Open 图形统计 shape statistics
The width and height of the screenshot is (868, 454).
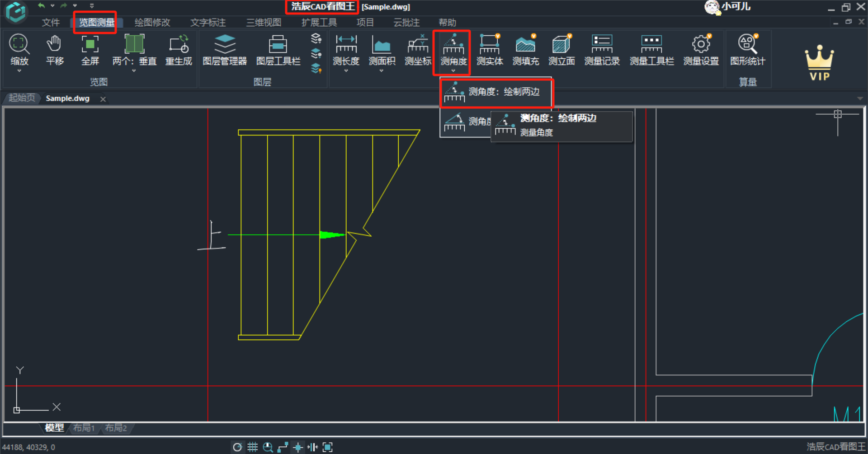click(747, 49)
